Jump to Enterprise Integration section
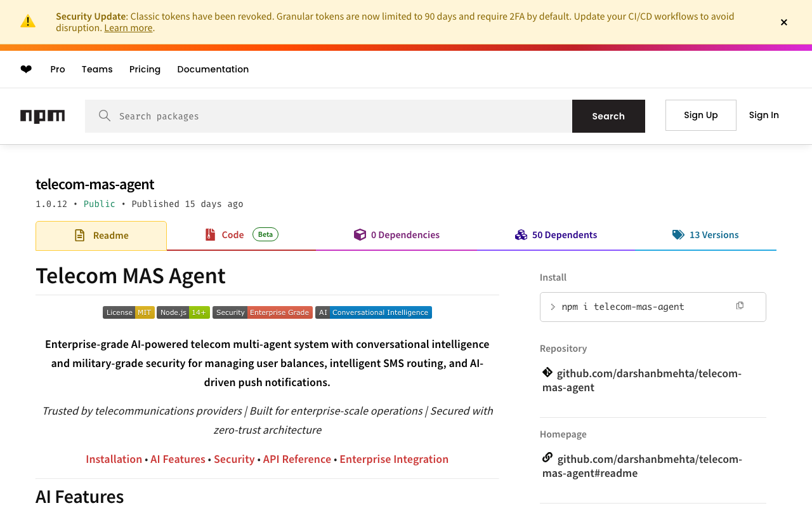The width and height of the screenshot is (812, 508). [394, 459]
